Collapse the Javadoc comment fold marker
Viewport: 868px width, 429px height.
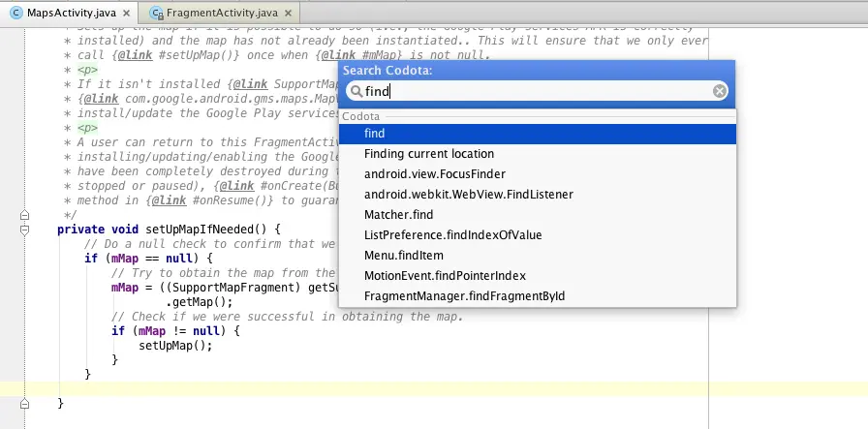click(24, 215)
